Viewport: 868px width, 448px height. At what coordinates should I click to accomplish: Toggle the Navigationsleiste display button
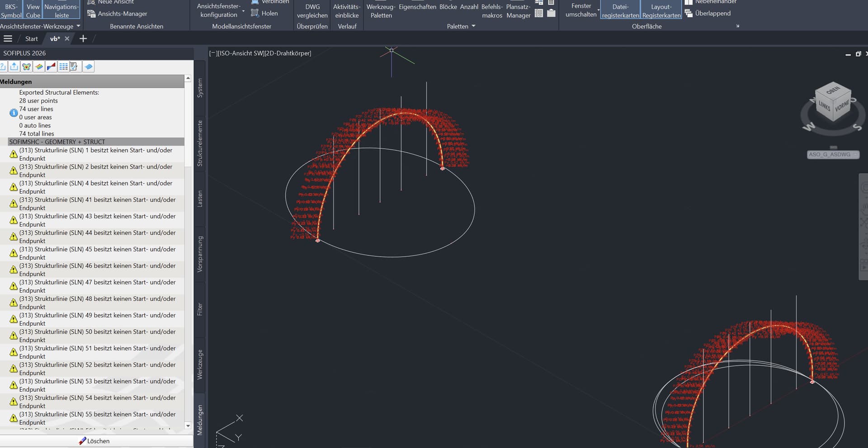coord(61,10)
